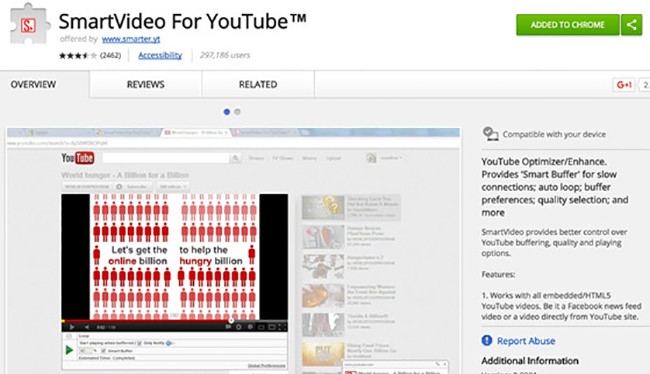The height and width of the screenshot is (374, 650).
Task: Open the first related video thumbnail with question mark
Action: [323, 207]
